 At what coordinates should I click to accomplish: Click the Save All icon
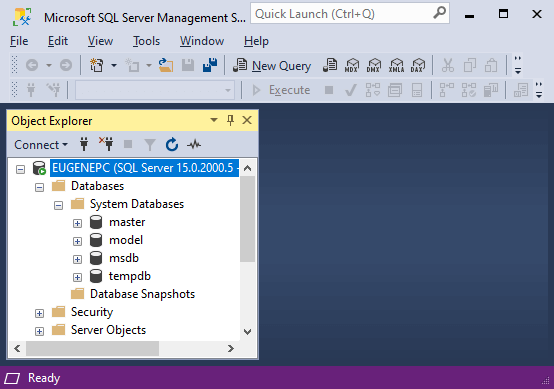(x=210, y=65)
